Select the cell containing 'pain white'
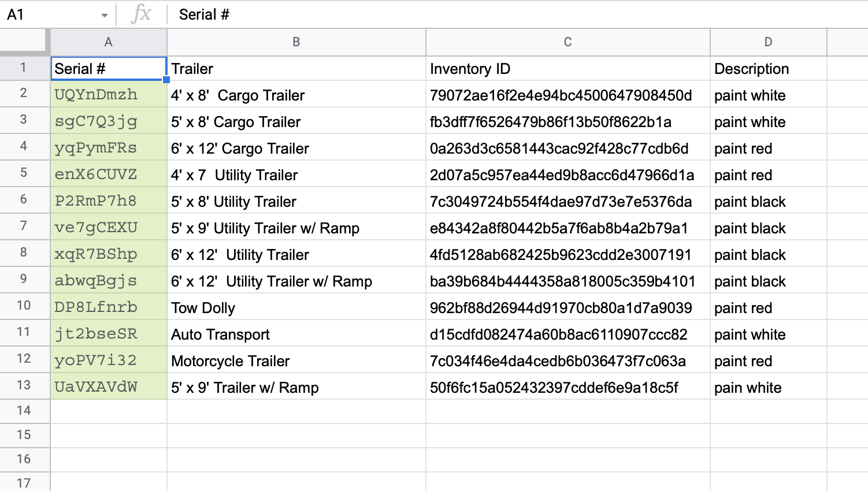This screenshot has height=491, width=868. pyautogui.click(x=768, y=388)
